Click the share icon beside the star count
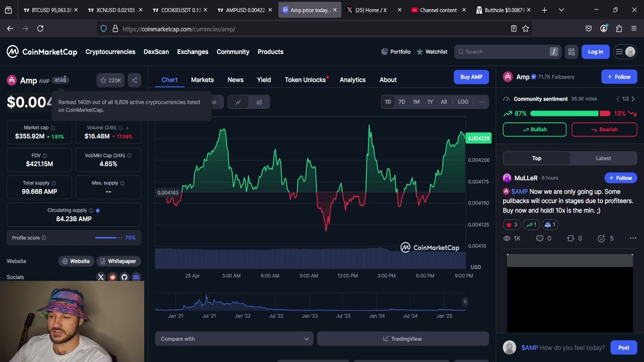Image resolution: width=644 pixels, height=362 pixels. pyautogui.click(x=134, y=80)
